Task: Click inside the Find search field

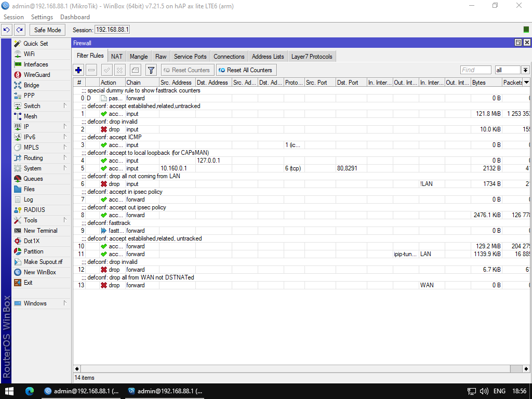Action: click(x=476, y=70)
